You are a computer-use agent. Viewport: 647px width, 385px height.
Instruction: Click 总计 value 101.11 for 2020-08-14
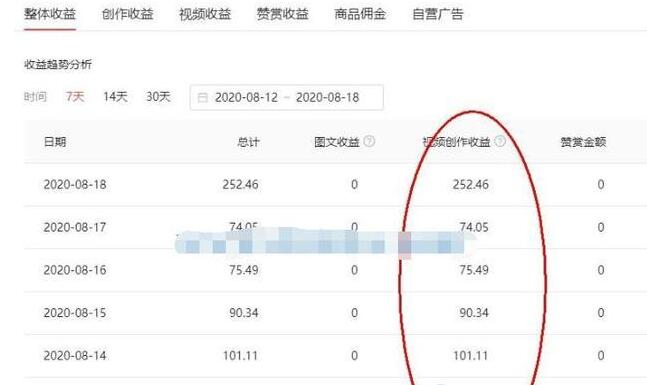click(x=241, y=356)
